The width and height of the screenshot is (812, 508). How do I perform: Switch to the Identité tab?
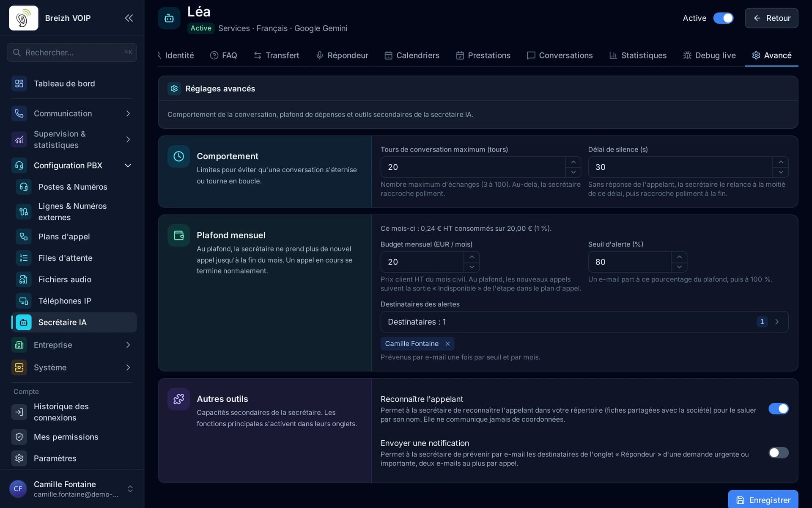click(176, 55)
